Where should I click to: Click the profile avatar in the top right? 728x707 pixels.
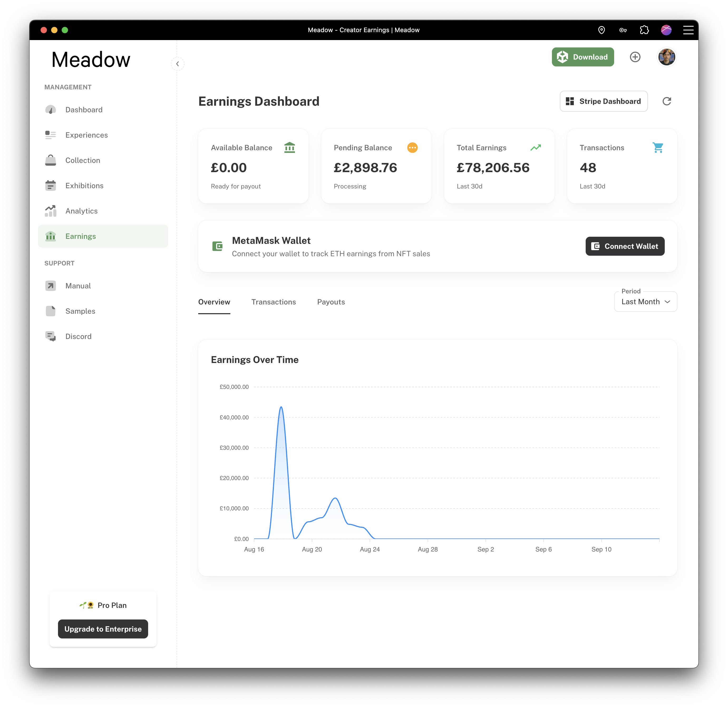click(x=667, y=57)
